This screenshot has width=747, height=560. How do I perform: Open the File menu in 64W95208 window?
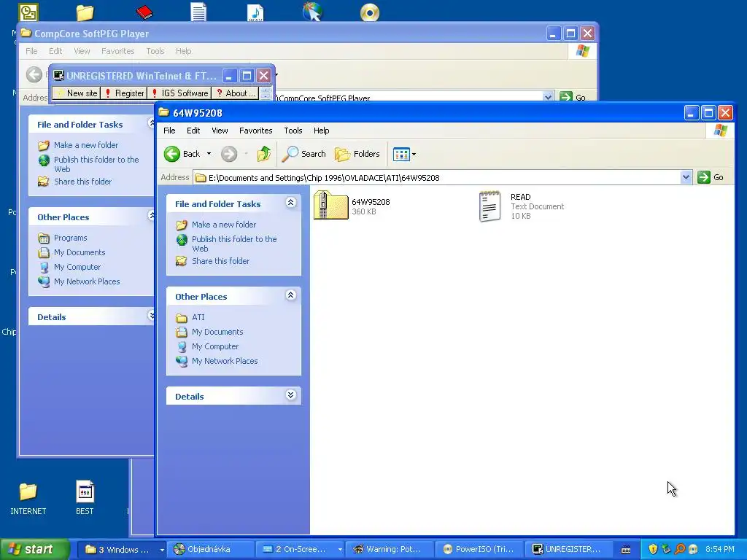[x=169, y=131]
